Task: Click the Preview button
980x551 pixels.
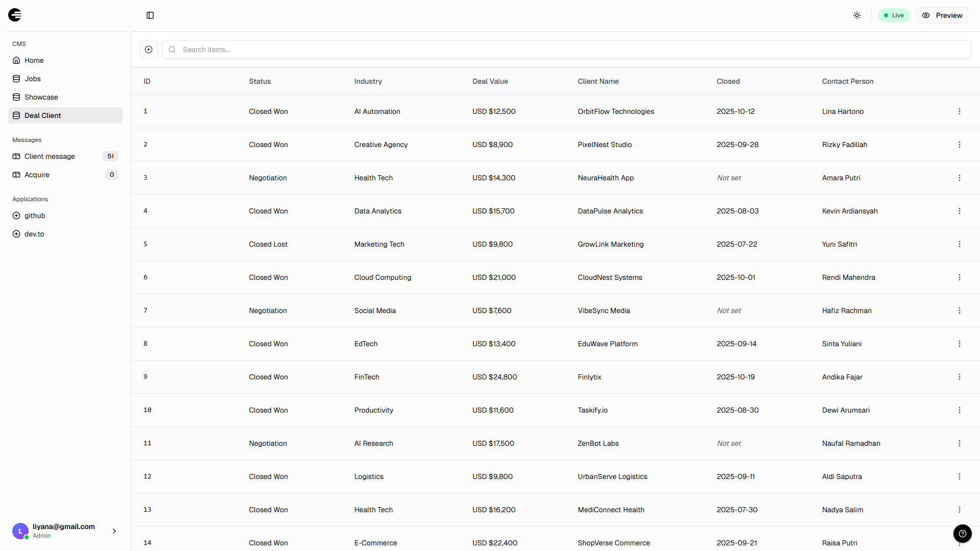Action: (942, 15)
